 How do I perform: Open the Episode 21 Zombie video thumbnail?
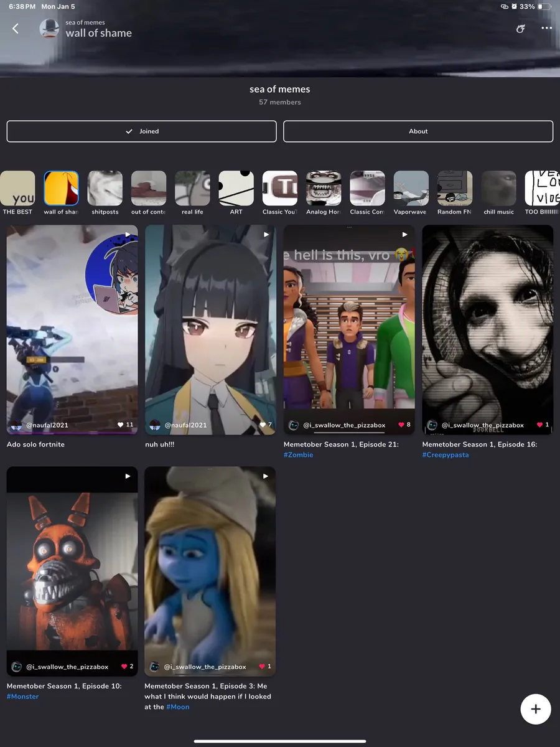[x=349, y=330]
